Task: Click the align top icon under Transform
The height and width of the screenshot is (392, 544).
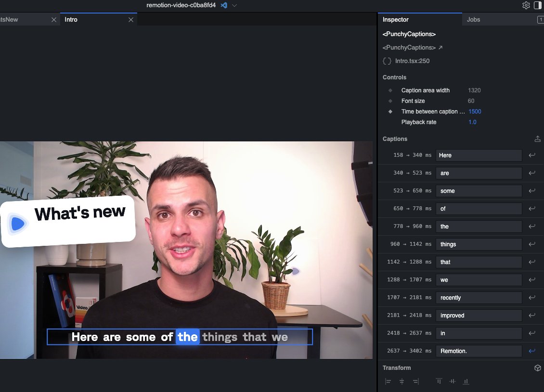Action: 439,381
